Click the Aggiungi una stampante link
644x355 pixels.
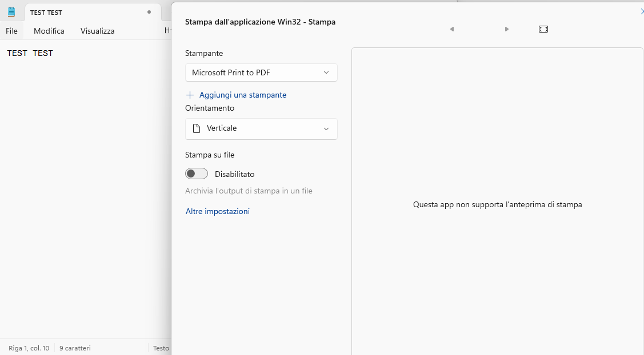point(243,95)
